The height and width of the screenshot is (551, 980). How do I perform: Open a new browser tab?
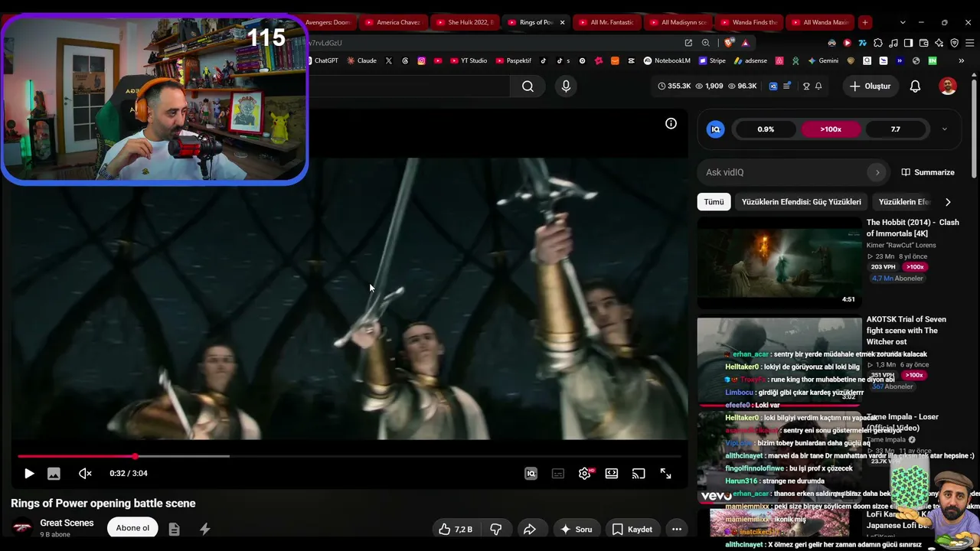tap(864, 22)
